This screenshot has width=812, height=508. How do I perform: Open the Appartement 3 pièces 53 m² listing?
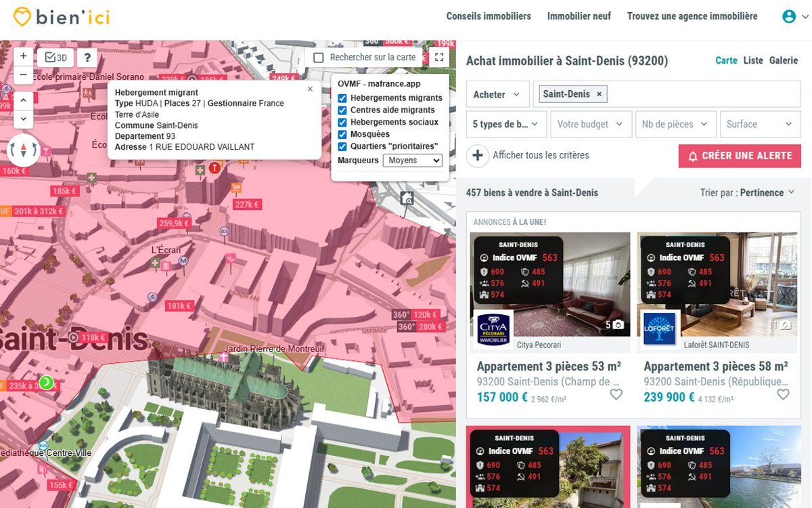[549, 366]
